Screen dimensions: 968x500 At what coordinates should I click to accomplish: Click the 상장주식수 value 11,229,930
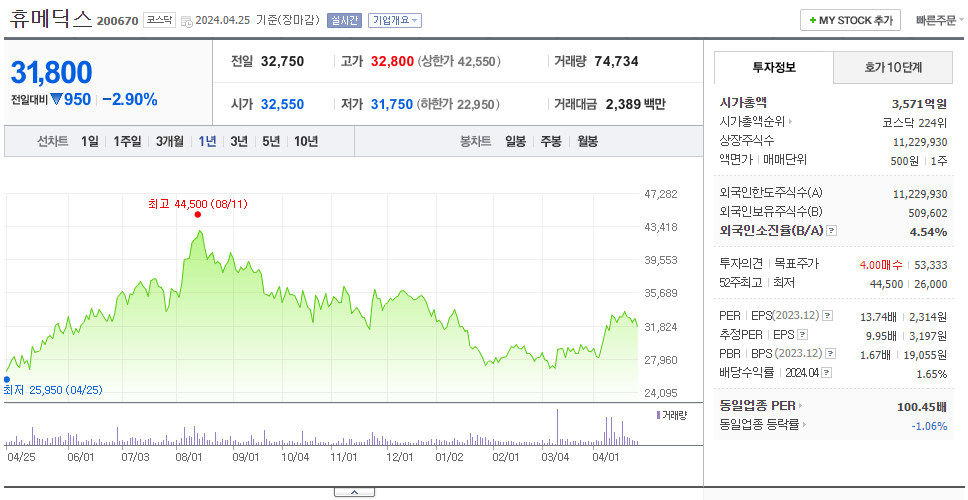click(x=920, y=141)
